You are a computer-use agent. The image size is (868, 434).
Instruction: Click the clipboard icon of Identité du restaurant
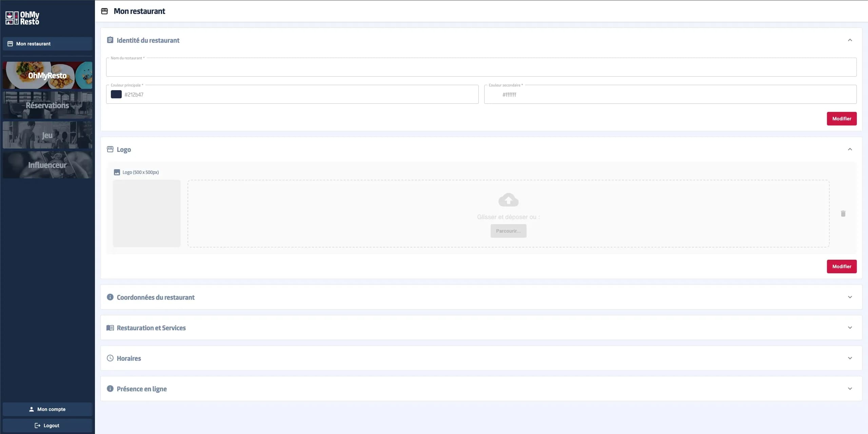110,40
